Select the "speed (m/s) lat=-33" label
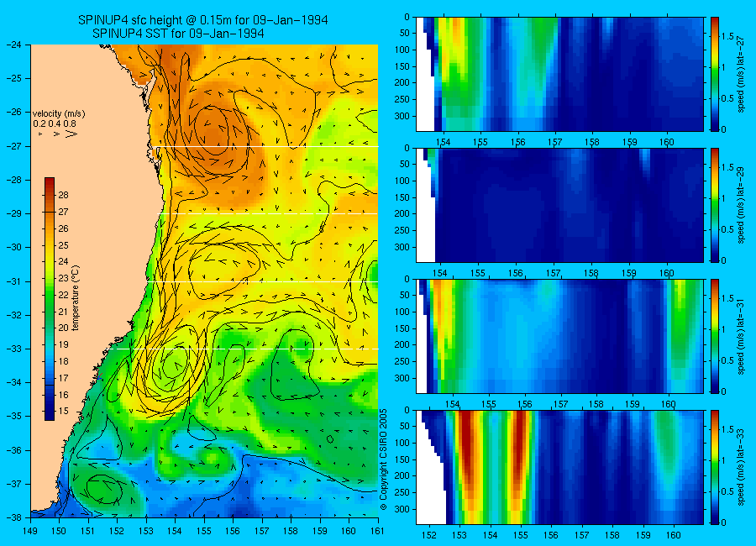The image size is (756, 546). pyautogui.click(x=742, y=467)
